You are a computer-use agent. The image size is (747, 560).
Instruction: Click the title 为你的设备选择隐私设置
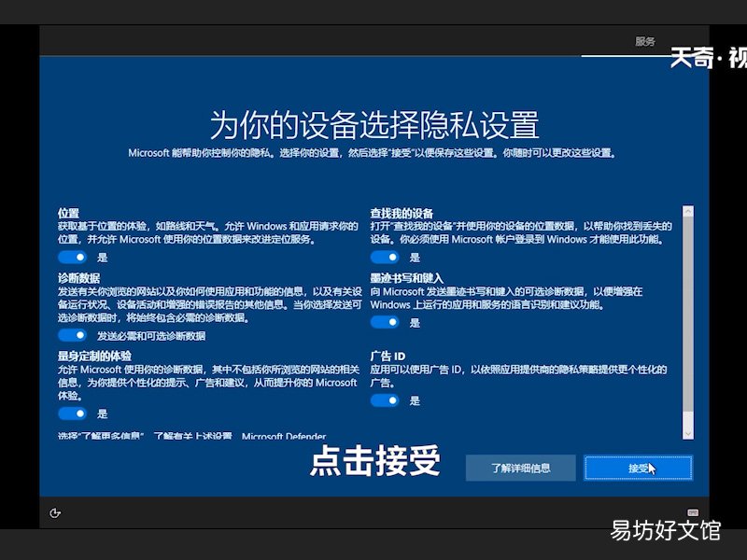374,125
